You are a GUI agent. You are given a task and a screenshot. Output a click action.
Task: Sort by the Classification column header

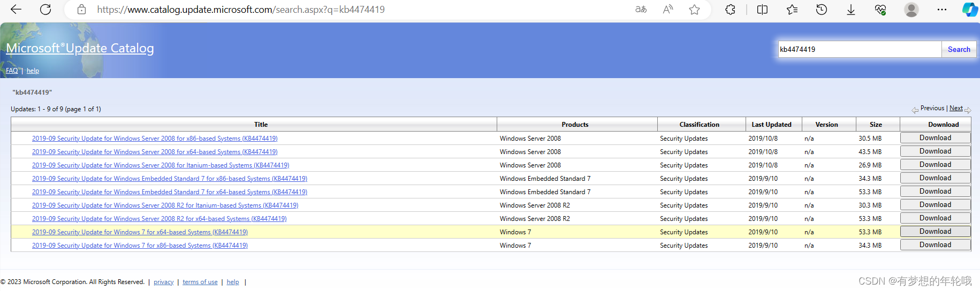tap(699, 125)
